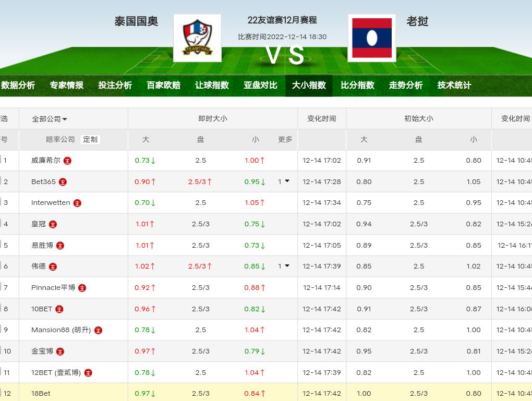The image size is (532, 401).
Task: Switch to the 百家欧赔 tab
Action: coord(163,85)
